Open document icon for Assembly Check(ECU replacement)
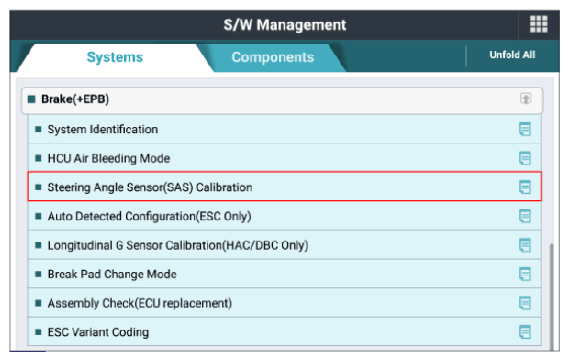 point(525,303)
